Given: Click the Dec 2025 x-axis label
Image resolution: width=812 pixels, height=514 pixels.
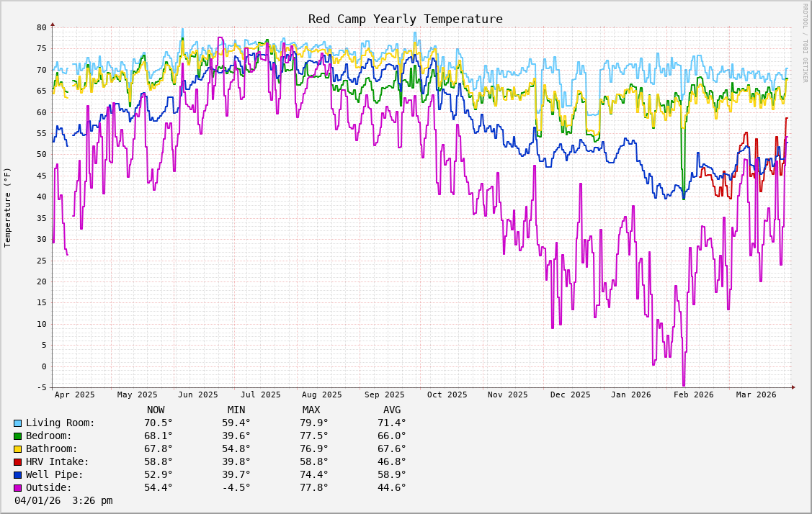Looking at the screenshot, I should (570, 394).
